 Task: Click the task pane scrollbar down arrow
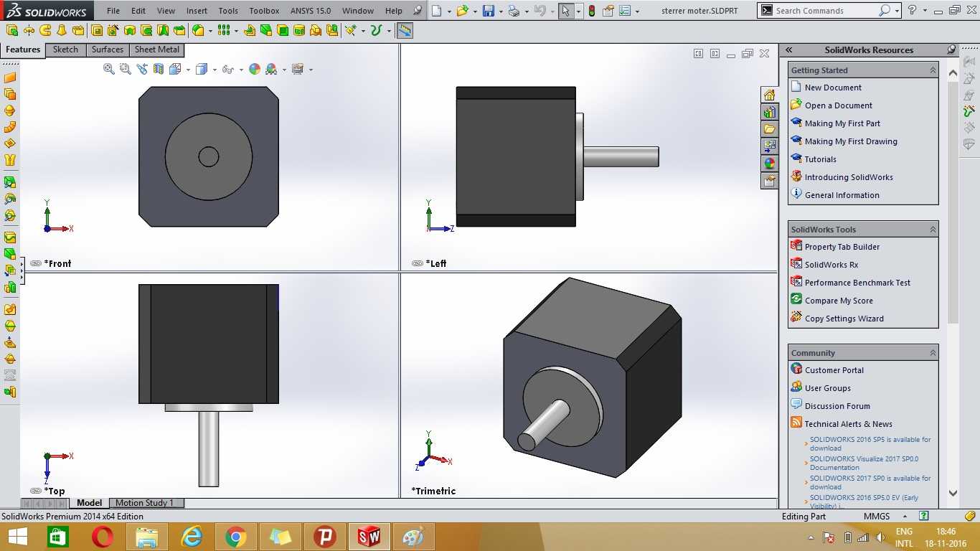coord(953,493)
